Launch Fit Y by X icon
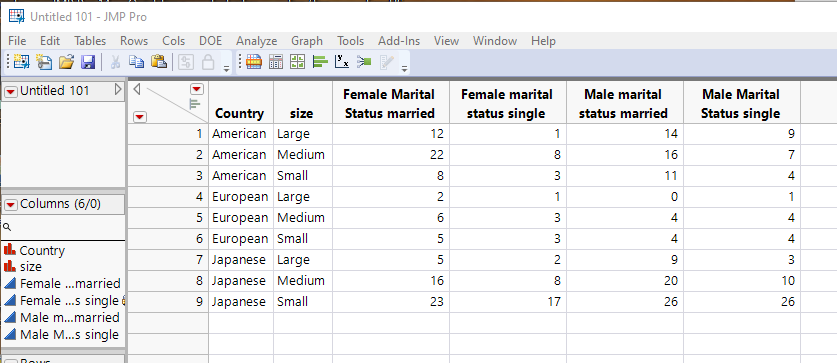The width and height of the screenshot is (837, 363). (x=342, y=62)
